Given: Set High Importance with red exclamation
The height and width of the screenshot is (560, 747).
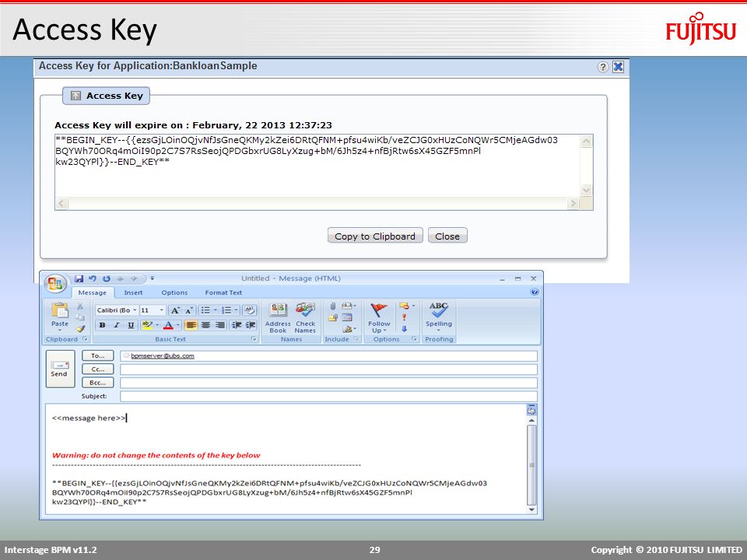Looking at the screenshot, I should click(405, 317).
